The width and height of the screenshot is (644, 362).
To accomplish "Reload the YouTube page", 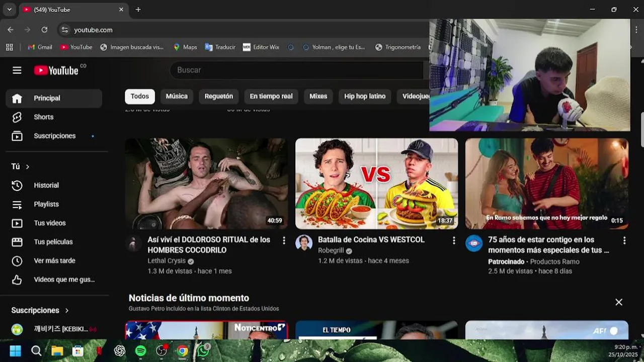I will 44,30.
